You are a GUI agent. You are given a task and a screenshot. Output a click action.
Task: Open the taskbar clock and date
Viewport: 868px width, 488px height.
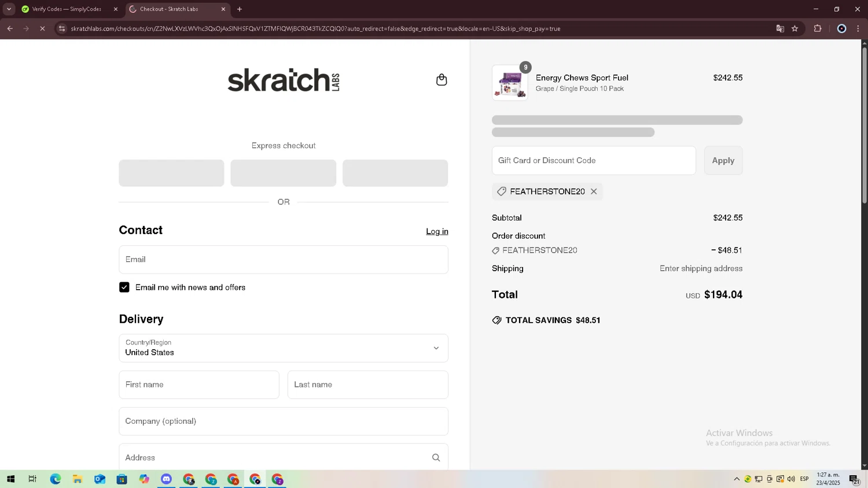pyautogui.click(x=828, y=479)
